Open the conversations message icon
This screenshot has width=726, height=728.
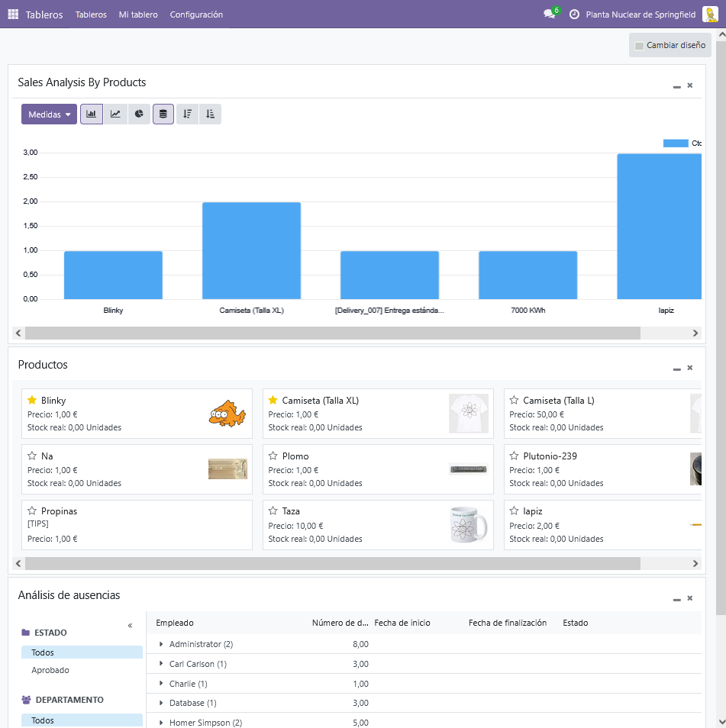tap(549, 14)
